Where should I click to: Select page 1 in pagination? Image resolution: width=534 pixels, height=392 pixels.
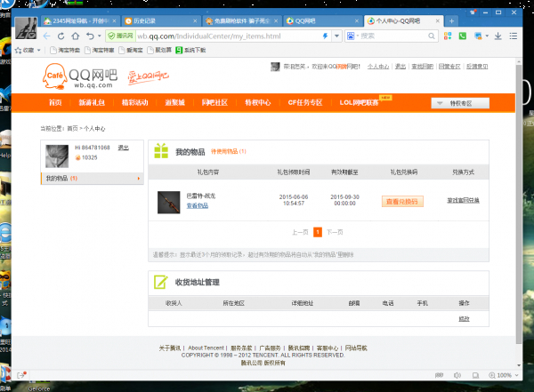[318, 232]
